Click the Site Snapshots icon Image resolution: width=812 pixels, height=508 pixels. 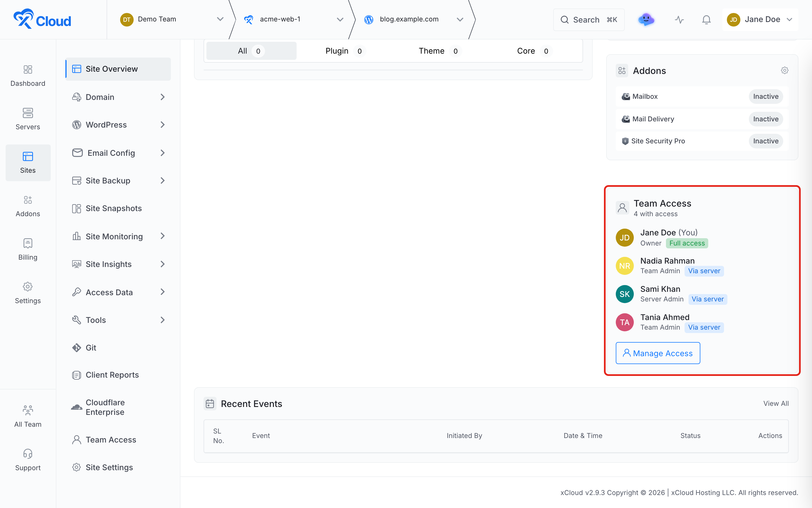point(76,208)
